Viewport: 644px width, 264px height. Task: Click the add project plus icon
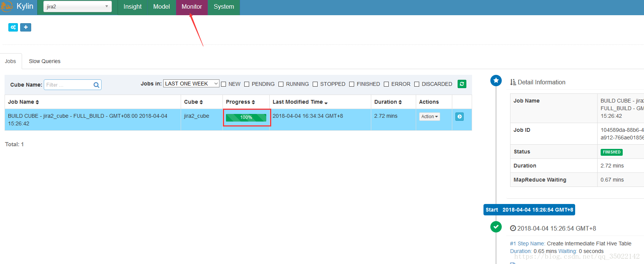(25, 27)
